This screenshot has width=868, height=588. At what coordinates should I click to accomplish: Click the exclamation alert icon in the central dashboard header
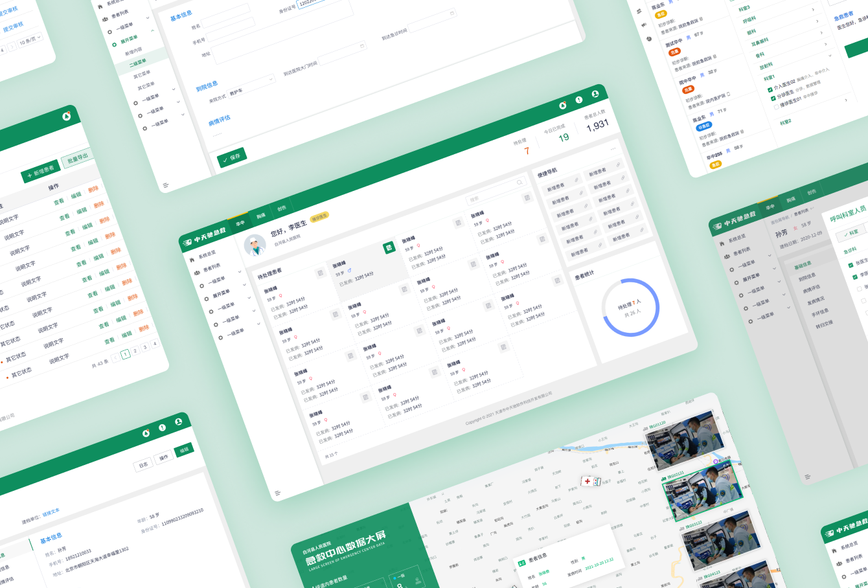[x=578, y=100]
